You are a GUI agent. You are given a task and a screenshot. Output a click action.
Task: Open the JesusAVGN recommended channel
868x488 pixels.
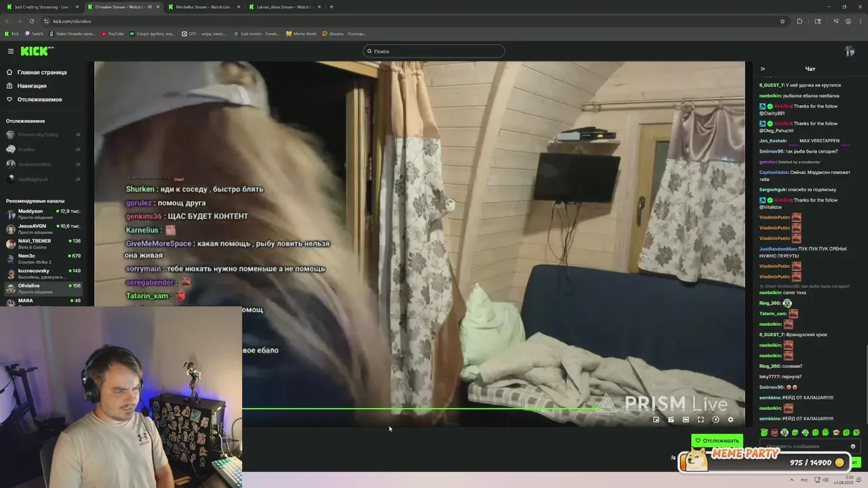(x=43, y=229)
